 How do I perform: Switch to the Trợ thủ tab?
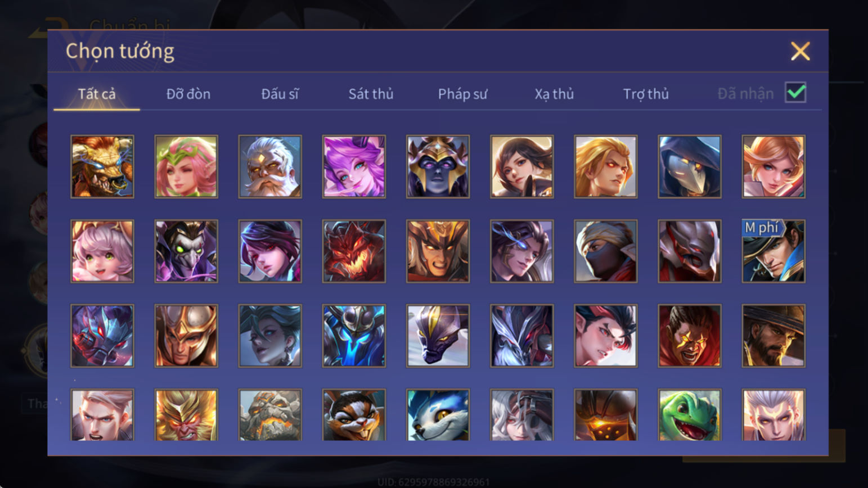(646, 94)
